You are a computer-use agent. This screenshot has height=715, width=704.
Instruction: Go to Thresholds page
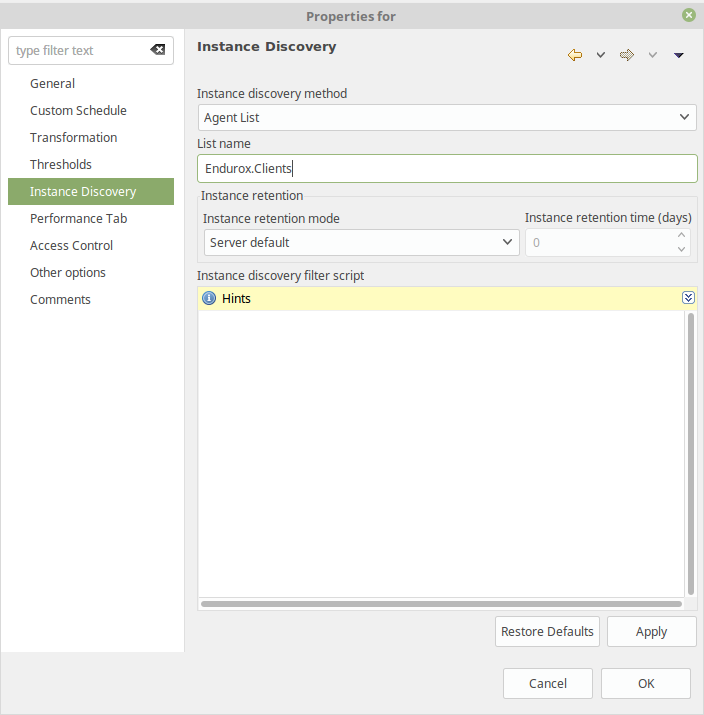(60, 165)
